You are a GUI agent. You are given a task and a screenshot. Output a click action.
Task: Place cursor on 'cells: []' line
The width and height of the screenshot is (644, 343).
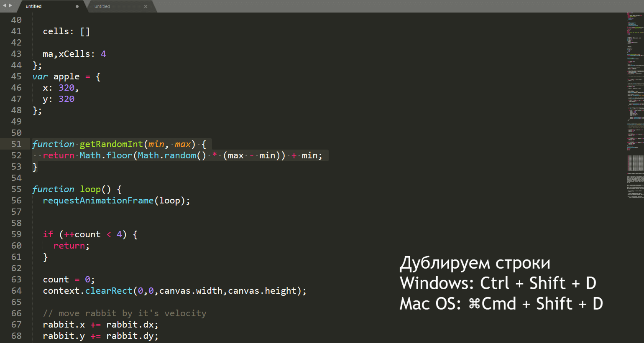click(x=66, y=31)
